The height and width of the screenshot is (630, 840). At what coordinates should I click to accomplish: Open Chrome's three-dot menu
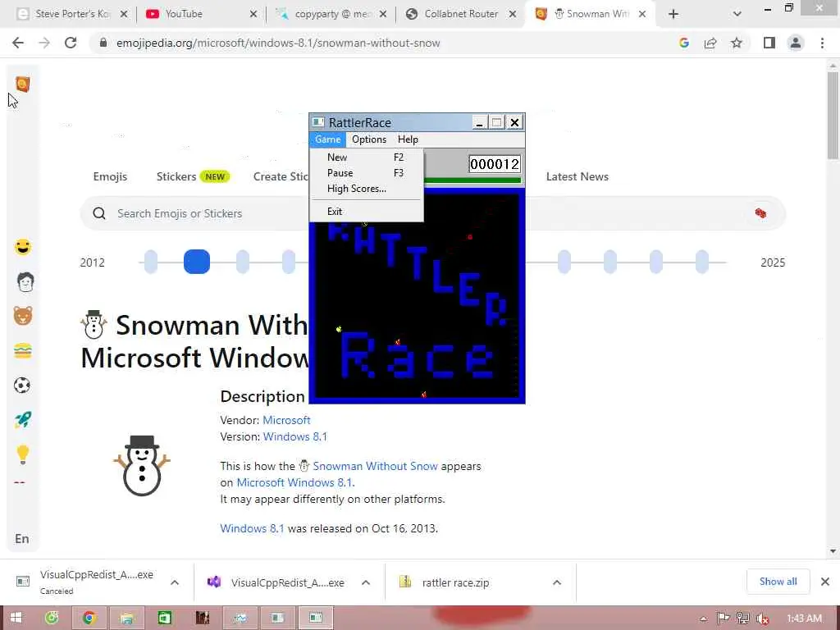pyautogui.click(x=822, y=43)
